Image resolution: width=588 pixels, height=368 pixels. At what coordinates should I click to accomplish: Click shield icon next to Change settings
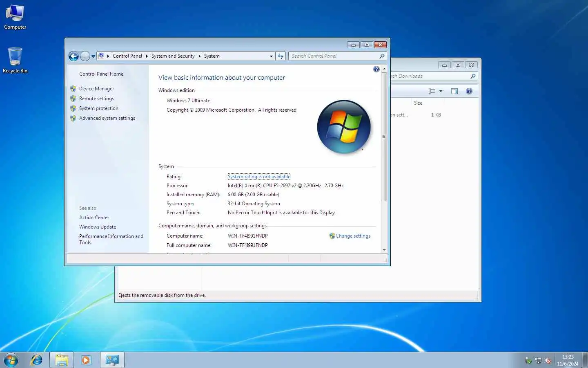[x=332, y=236]
